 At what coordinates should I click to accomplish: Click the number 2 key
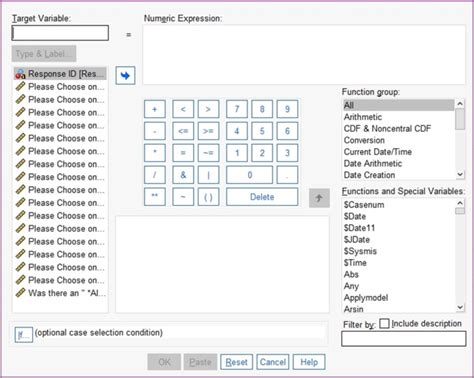(x=262, y=153)
